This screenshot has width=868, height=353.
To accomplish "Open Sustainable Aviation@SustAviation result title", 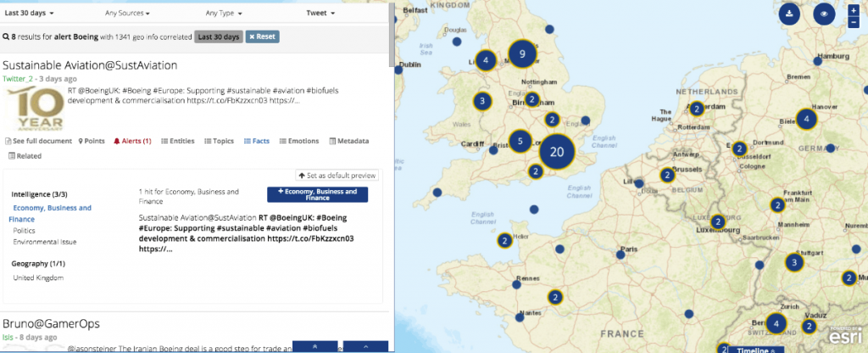I will pos(90,64).
